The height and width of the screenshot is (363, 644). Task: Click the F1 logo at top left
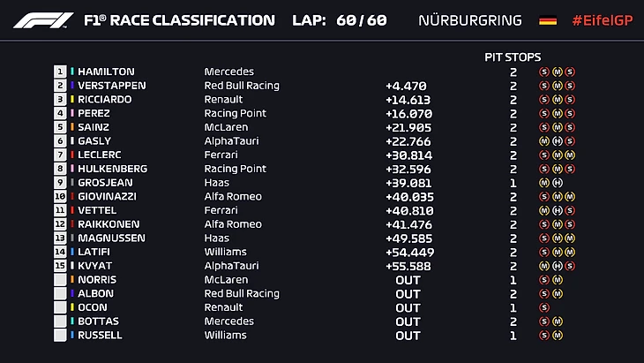[x=43, y=20]
